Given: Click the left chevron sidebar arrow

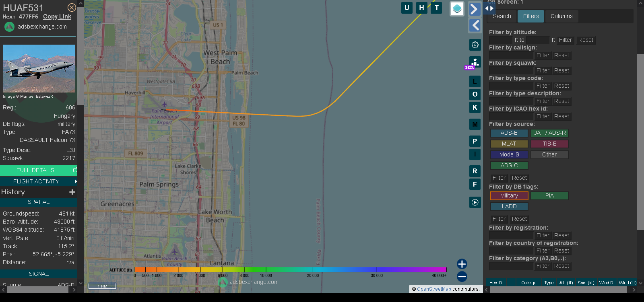Looking at the screenshot, I should pos(475,25).
